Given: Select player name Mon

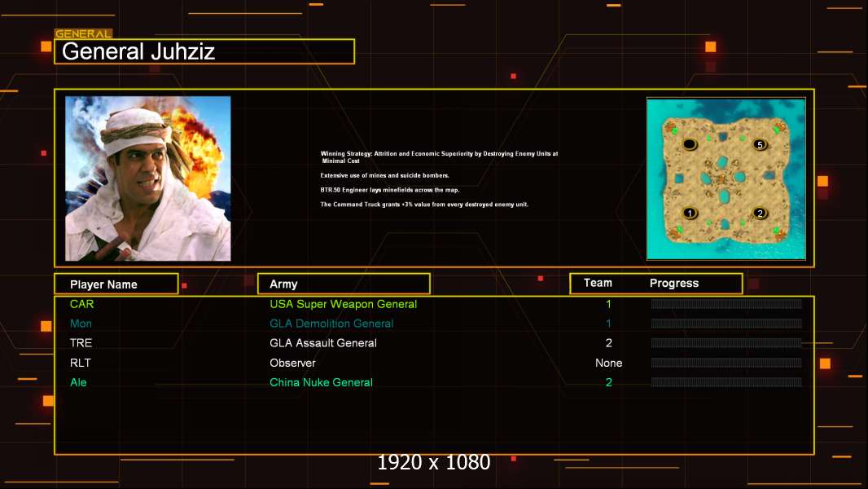Looking at the screenshot, I should [x=81, y=324].
